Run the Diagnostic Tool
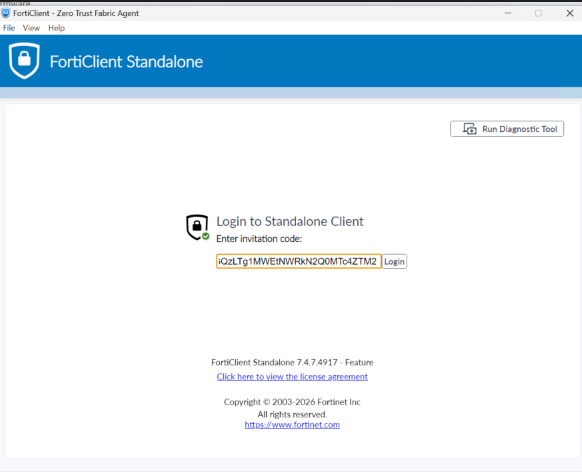 (507, 129)
